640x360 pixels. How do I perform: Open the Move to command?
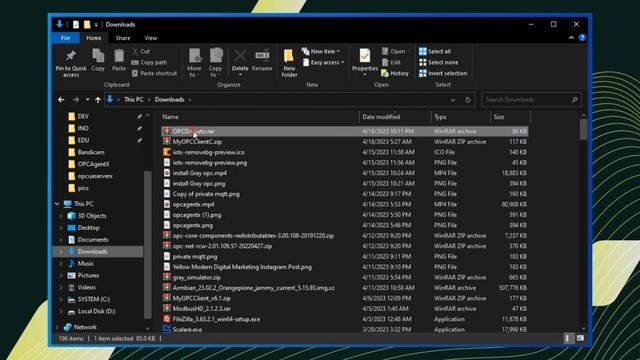(194, 62)
